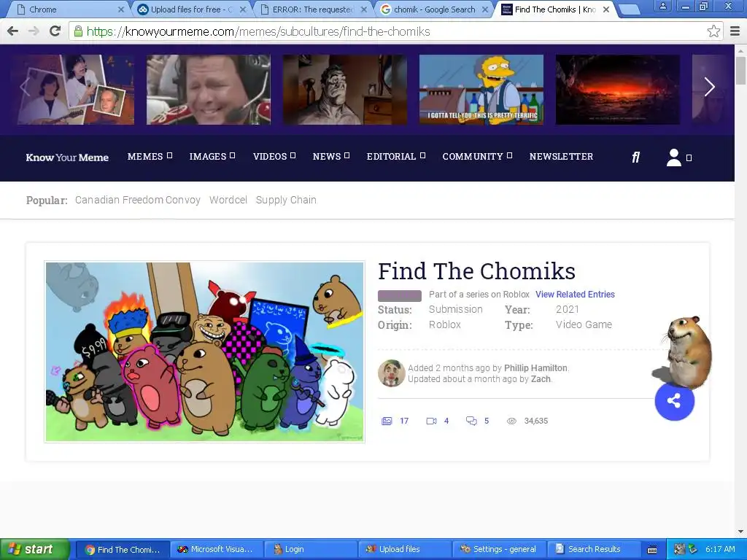The image size is (747, 560).
Task: Expand the News dropdown menu
Action: tap(347, 155)
